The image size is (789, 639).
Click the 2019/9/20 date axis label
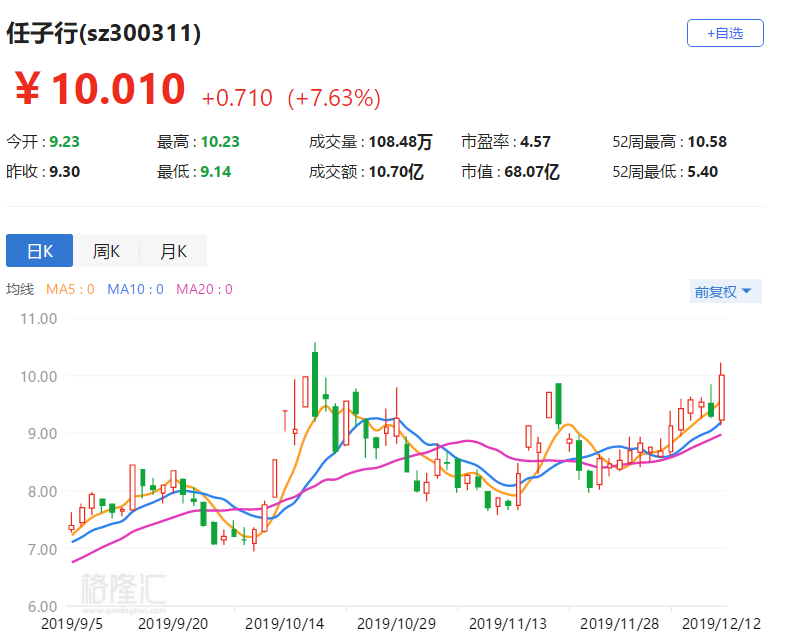coord(173,624)
